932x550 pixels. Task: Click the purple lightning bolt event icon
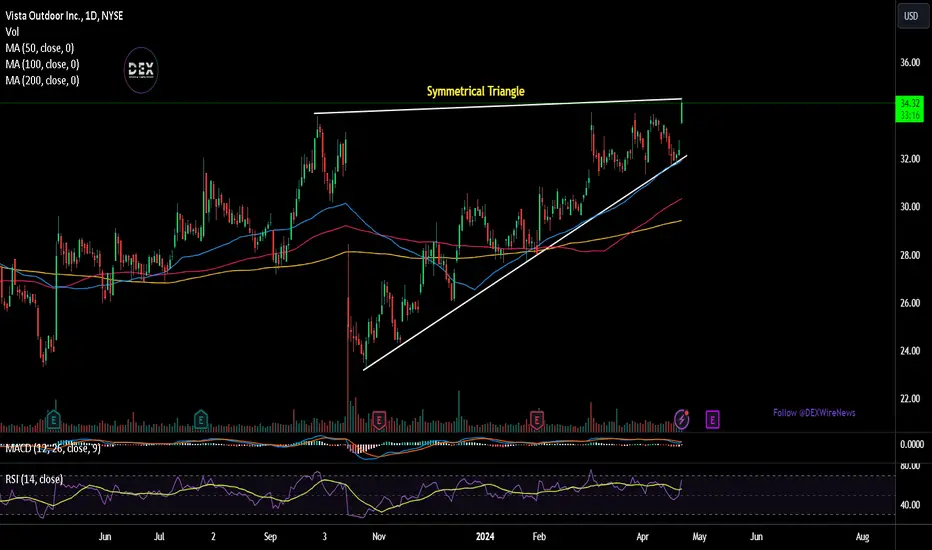pyautogui.click(x=682, y=419)
